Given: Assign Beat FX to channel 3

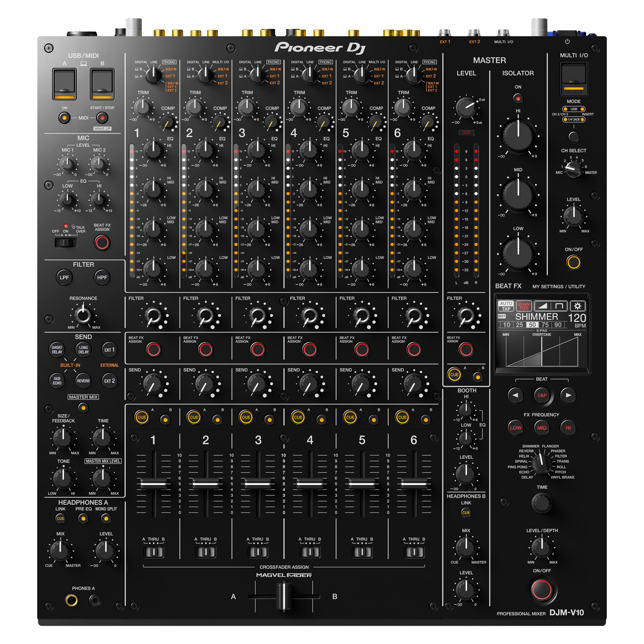Looking at the screenshot, I should click(x=258, y=350).
